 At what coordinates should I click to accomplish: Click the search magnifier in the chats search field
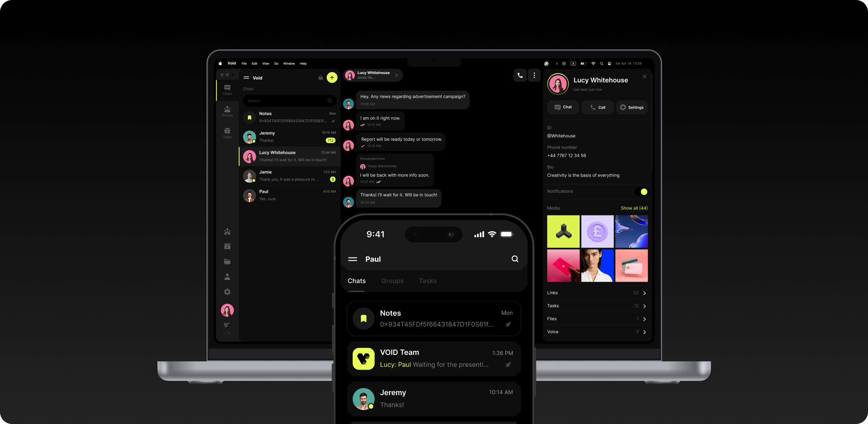[330, 100]
